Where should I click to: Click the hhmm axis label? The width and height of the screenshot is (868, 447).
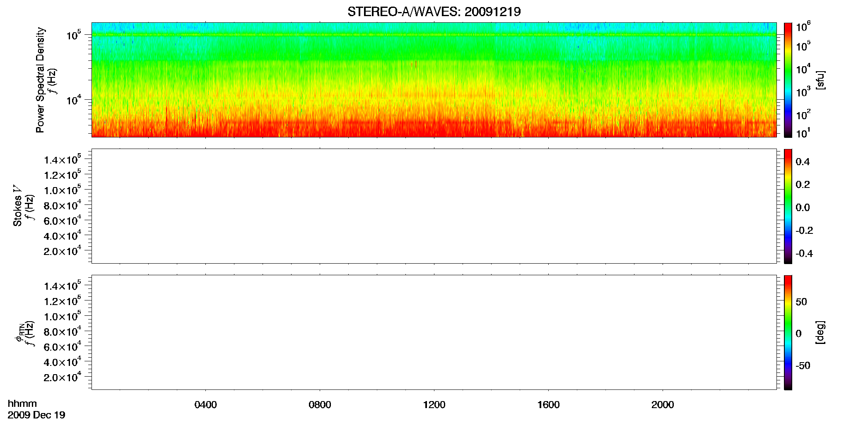tap(22, 404)
